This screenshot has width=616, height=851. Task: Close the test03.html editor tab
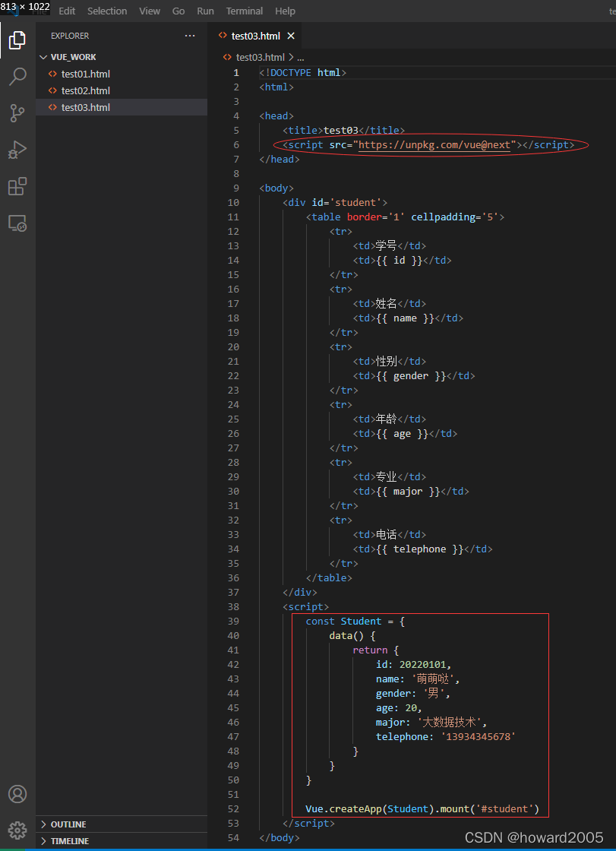tap(291, 36)
